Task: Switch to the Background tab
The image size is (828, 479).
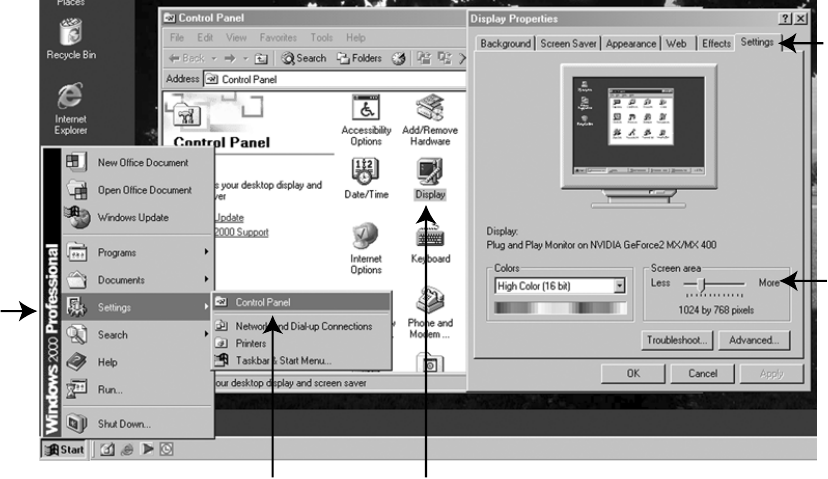Action: [505, 43]
